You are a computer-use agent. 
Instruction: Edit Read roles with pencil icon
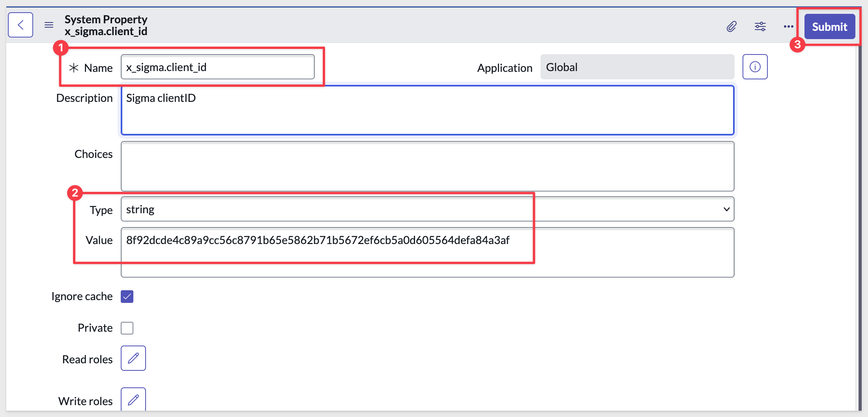tap(133, 358)
